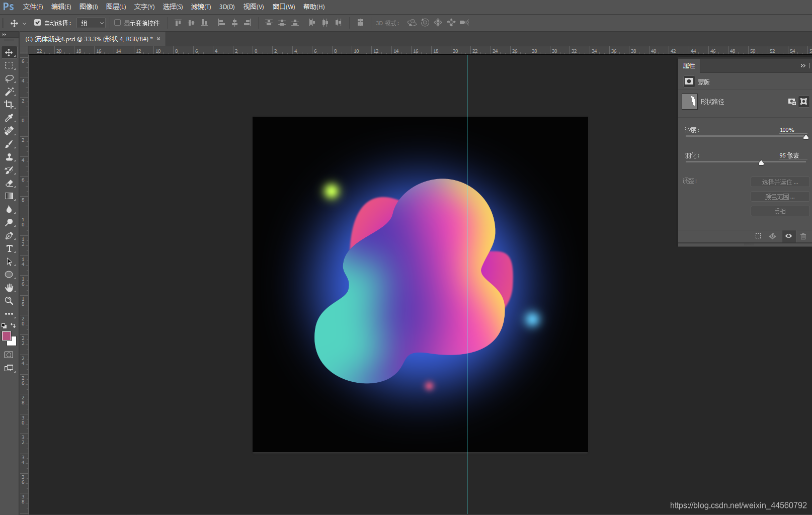Select the Move tool
Image resolution: width=812 pixels, height=515 pixels.
[x=9, y=52]
